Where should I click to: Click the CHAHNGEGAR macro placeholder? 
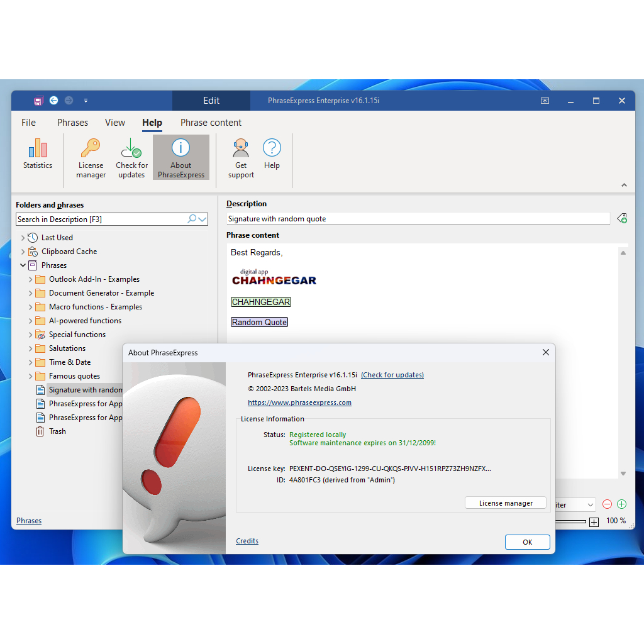point(261,302)
